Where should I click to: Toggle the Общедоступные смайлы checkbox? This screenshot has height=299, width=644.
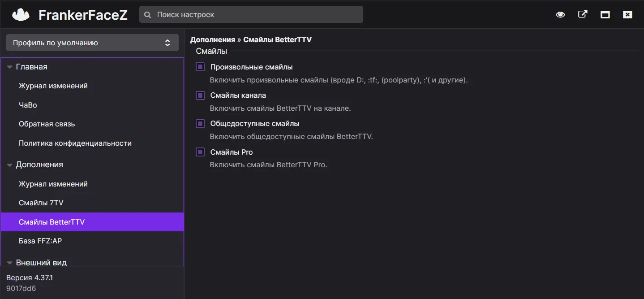[x=200, y=124]
